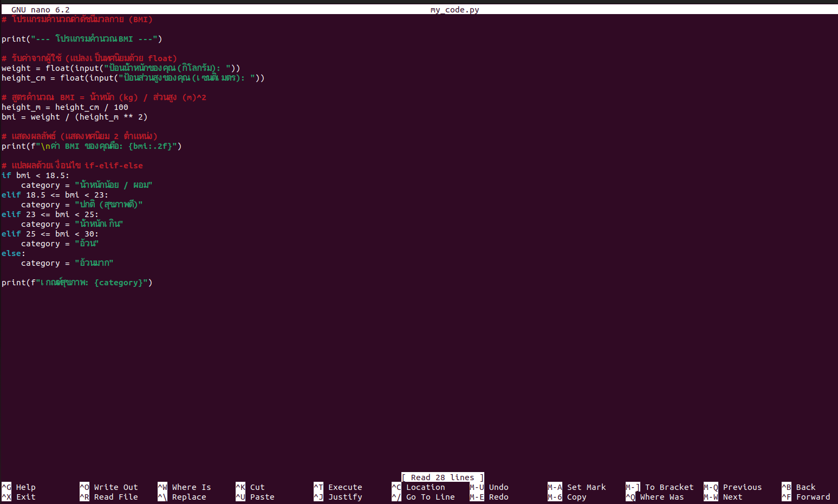838x504 pixels.
Task: Click the Cut shortcut label
Action: (257, 487)
